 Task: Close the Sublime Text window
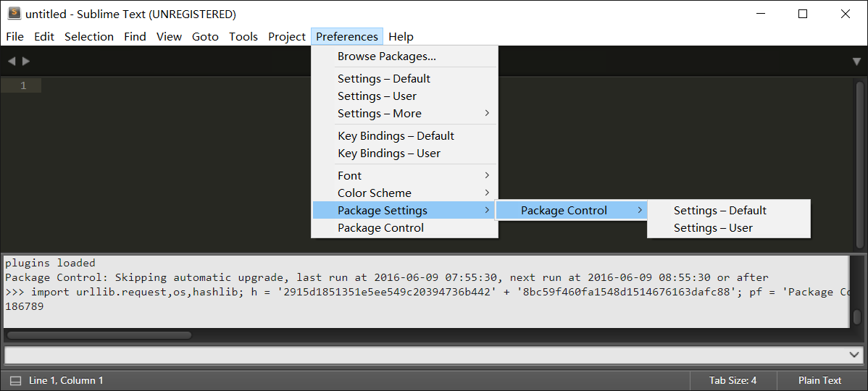[846, 14]
